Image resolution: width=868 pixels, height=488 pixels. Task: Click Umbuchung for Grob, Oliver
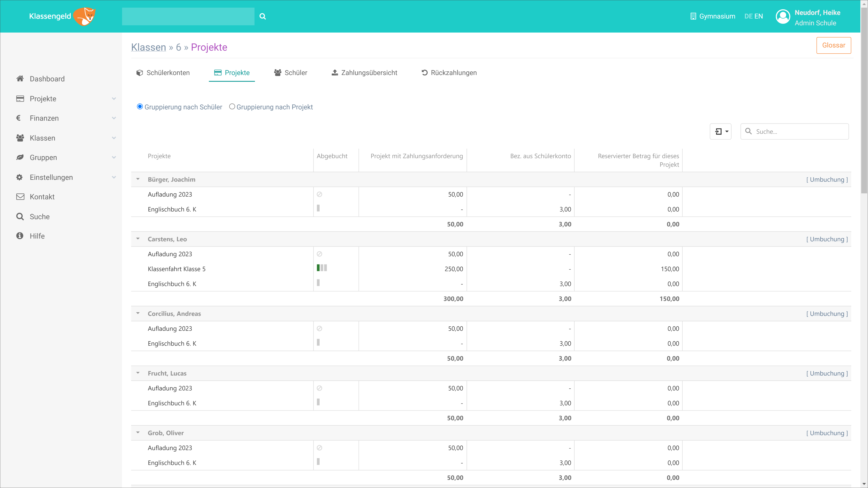(x=827, y=433)
